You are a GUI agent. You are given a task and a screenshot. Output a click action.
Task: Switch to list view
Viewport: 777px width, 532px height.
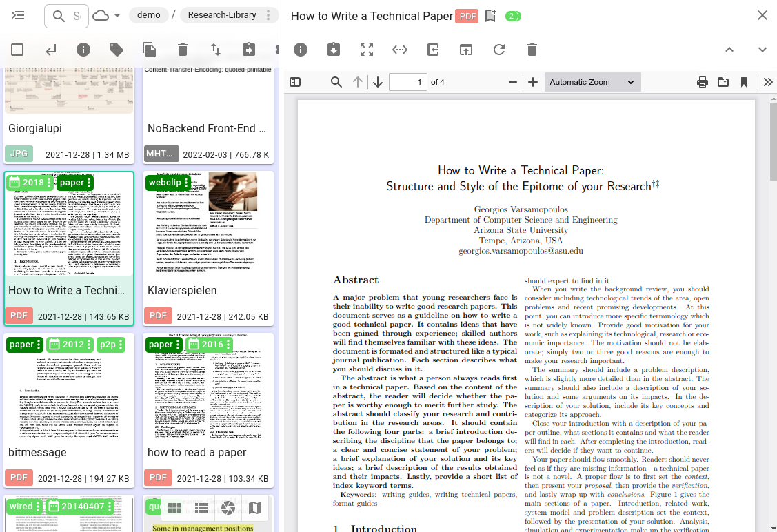coord(201,508)
